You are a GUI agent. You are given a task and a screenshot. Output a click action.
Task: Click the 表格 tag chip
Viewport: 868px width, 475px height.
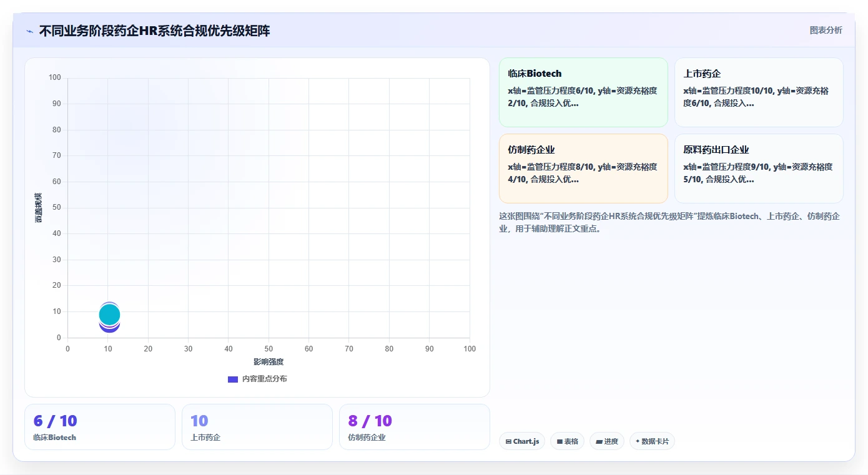point(567,441)
